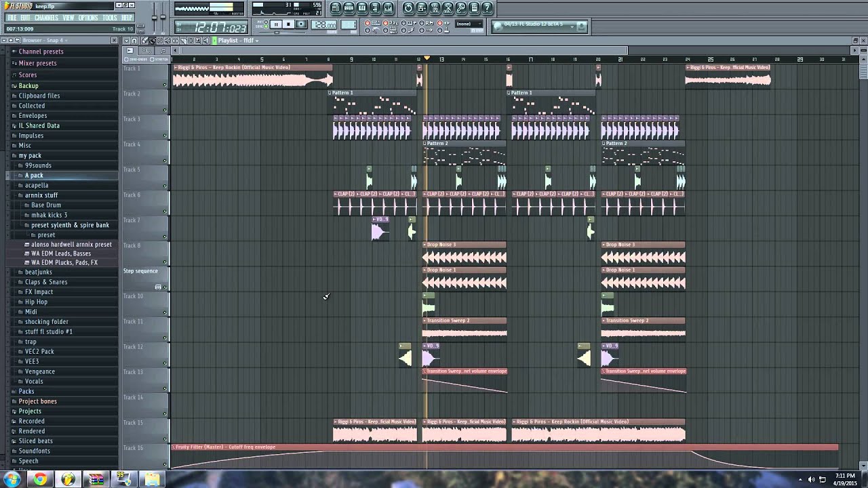Screen dimensions: 868x488
Task: Select the Paint brush tool in Playlist
Action: point(153,41)
